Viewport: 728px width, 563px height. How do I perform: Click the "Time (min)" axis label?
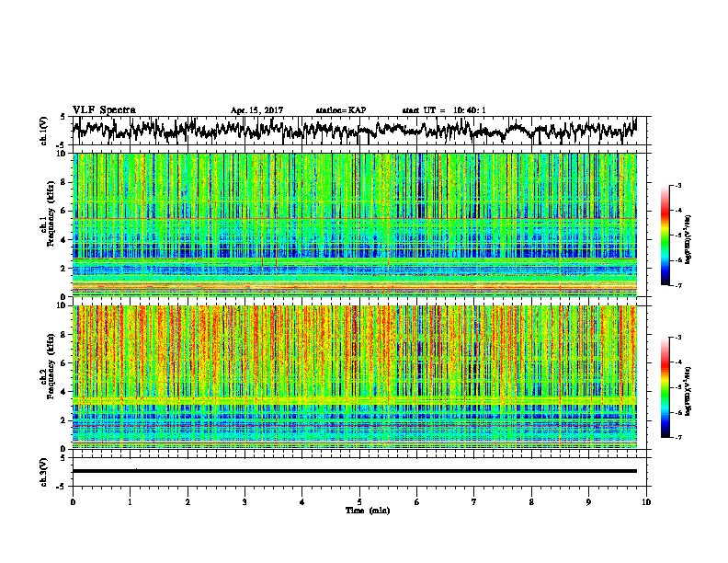(368, 511)
